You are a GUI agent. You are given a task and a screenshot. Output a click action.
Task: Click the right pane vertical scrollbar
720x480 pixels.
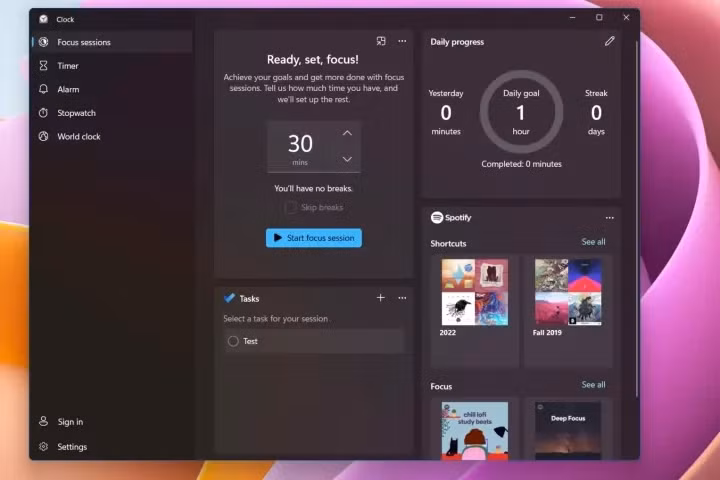pyautogui.click(x=637, y=220)
